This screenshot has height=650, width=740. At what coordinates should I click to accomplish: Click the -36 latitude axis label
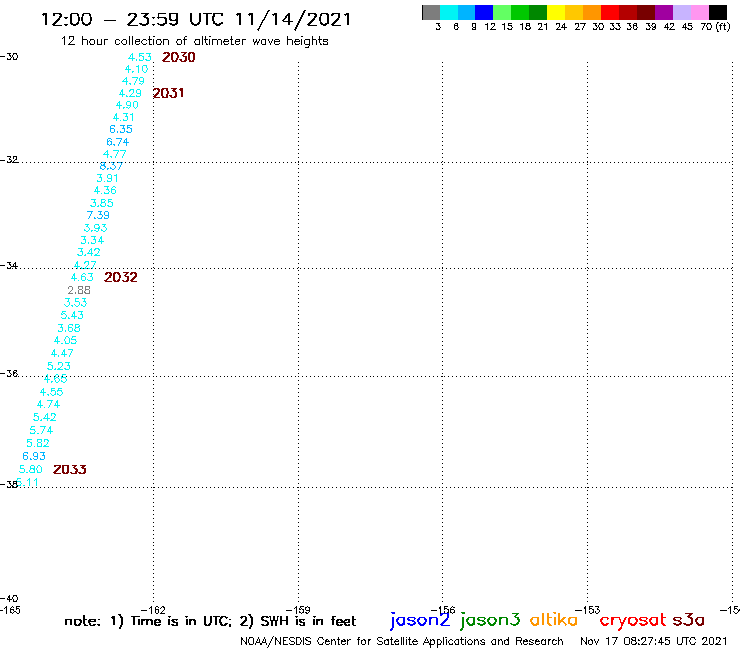pyautogui.click(x=9, y=373)
